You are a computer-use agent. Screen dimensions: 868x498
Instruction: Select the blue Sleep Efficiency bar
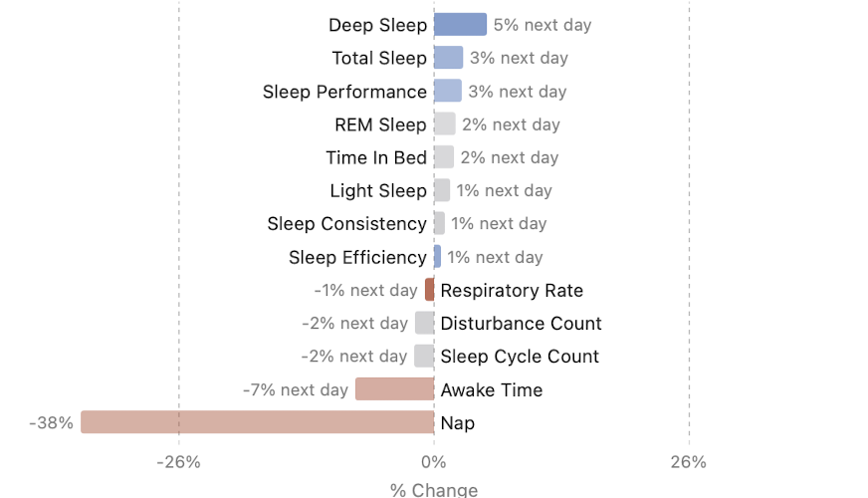pyautogui.click(x=437, y=257)
